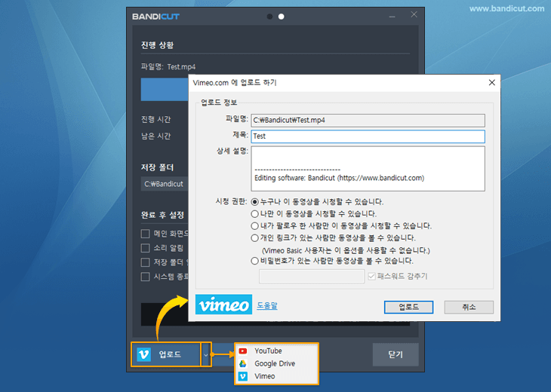Toggle the 소리 알림 checkbox
This screenshot has height=392, width=551.
145,248
